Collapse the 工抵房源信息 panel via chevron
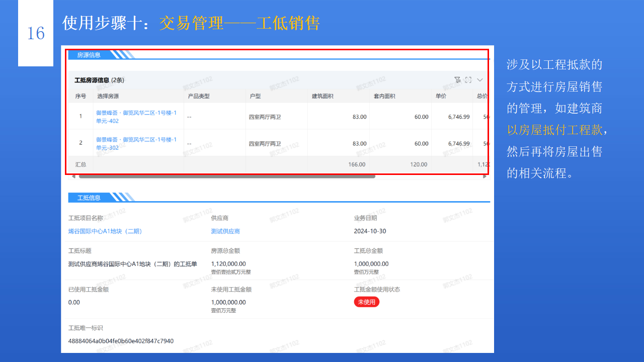The image size is (644, 362). click(x=480, y=79)
